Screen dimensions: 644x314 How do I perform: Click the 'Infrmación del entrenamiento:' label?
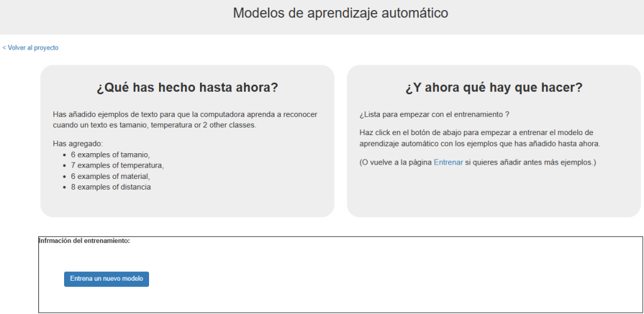click(84, 241)
